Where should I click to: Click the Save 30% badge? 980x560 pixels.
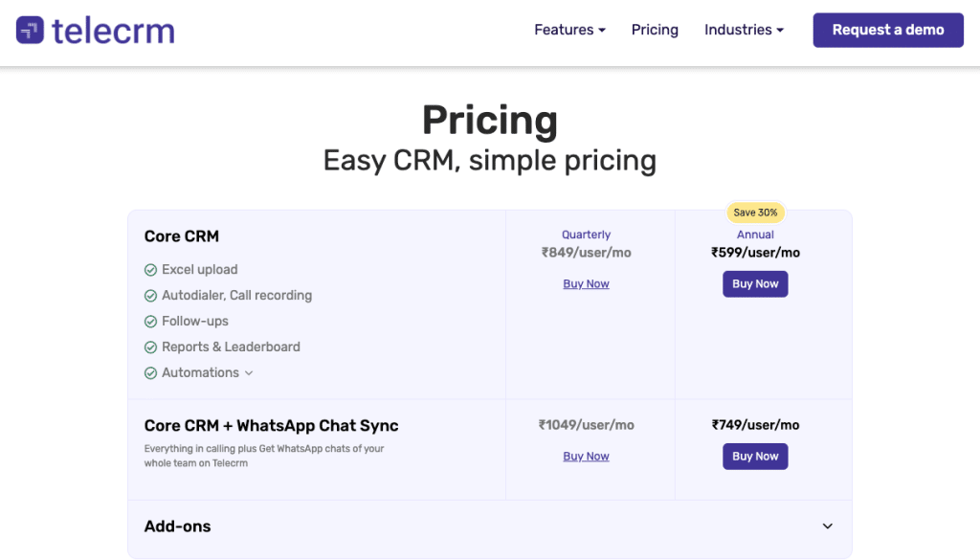pos(755,212)
